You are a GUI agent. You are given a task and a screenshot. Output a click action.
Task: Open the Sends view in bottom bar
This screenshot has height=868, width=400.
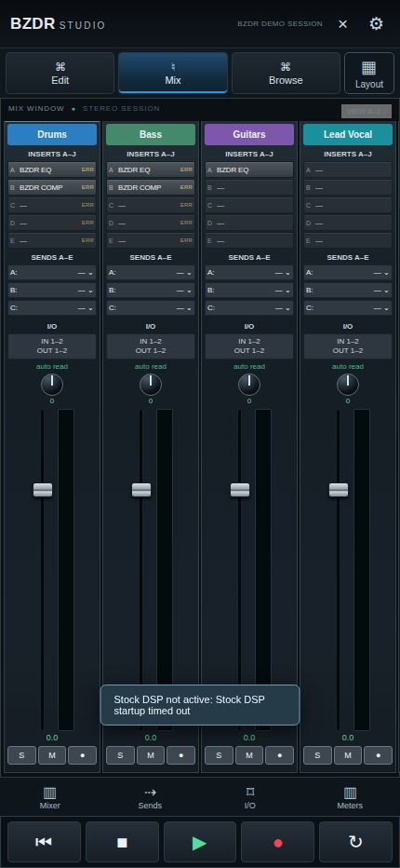tap(150, 798)
